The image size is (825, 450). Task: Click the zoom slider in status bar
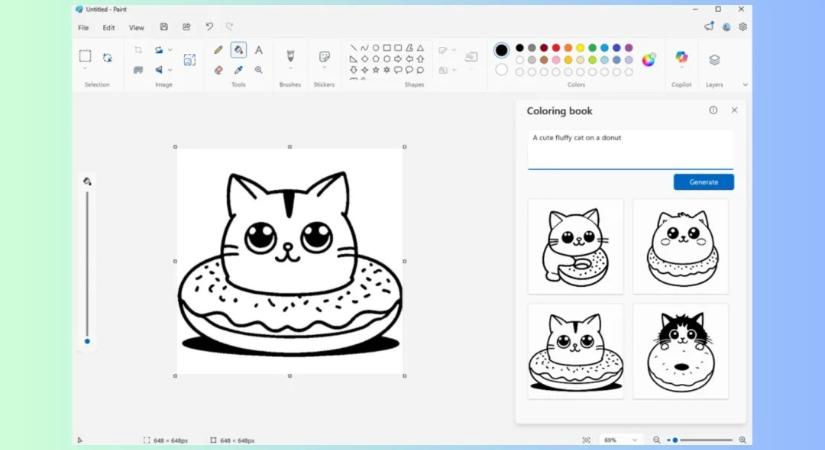700,439
